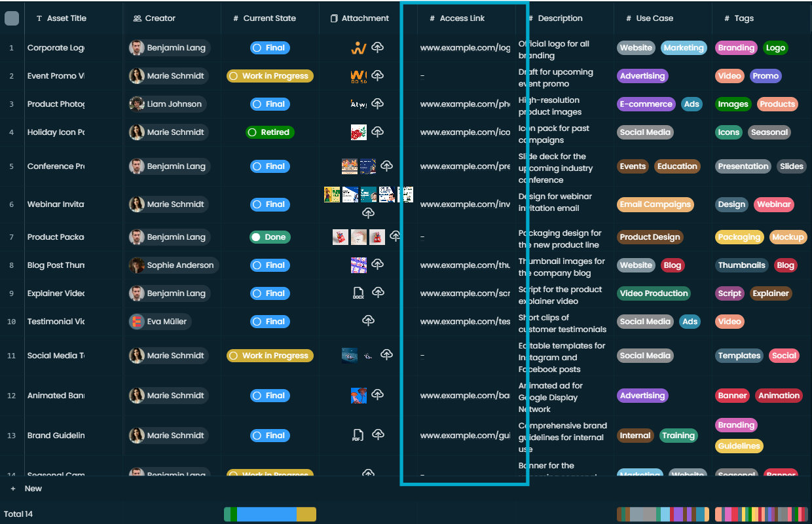
Task: Click the Benjamin Lang creator chip in row 1
Action: [x=169, y=48]
